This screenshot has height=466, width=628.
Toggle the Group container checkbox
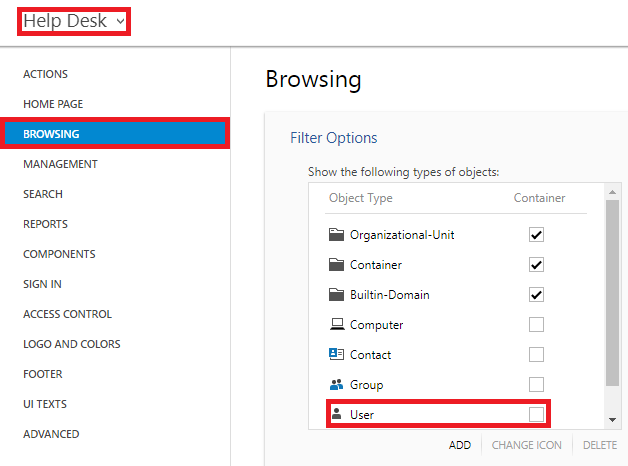pyautogui.click(x=536, y=384)
